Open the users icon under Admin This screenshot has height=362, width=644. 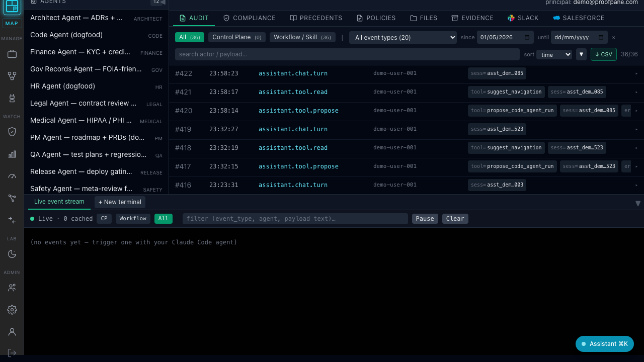tap(12, 288)
